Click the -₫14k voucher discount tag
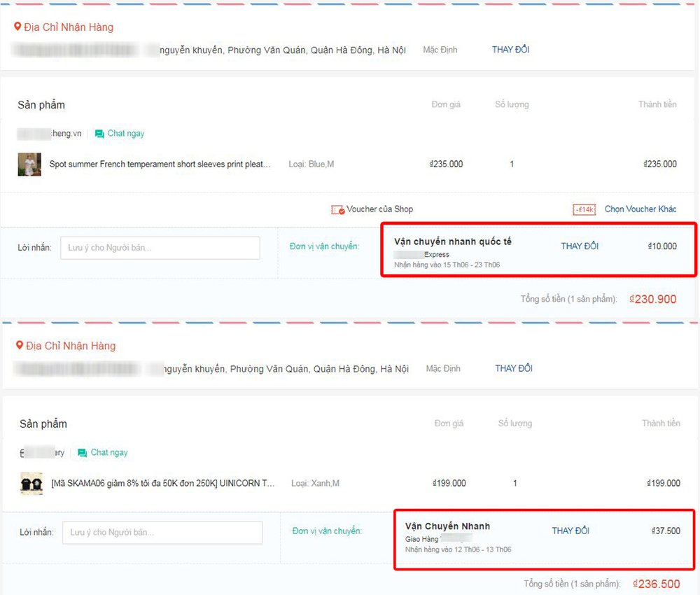The height and width of the screenshot is (595, 700). pos(584,209)
